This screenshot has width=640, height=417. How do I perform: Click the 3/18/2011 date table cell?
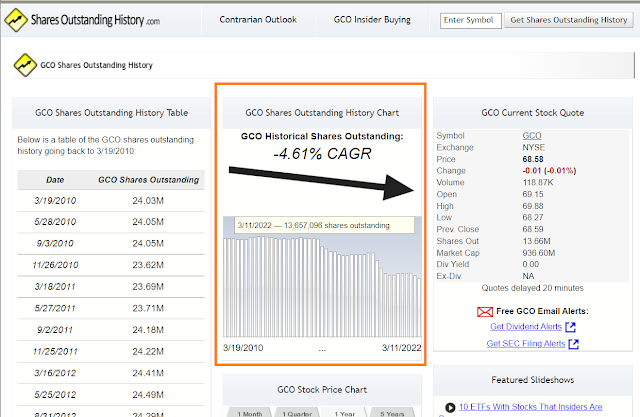coord(55,287)
